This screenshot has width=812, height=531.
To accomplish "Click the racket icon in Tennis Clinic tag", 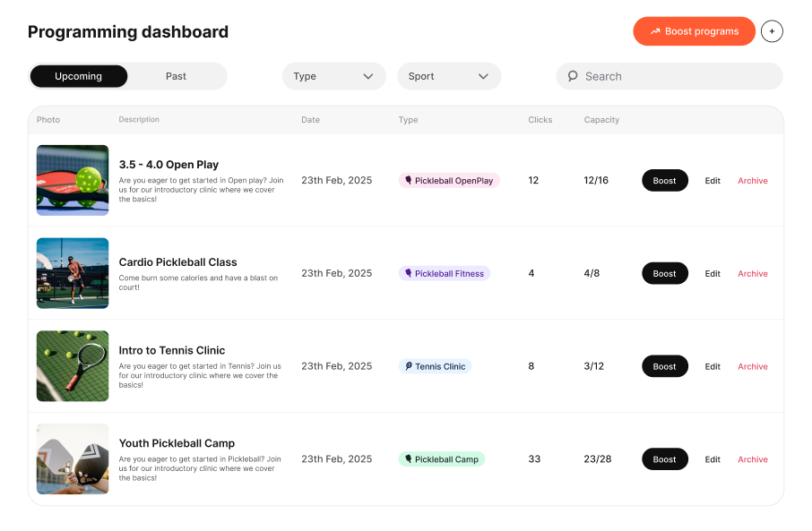I will (x=408, y=366).
